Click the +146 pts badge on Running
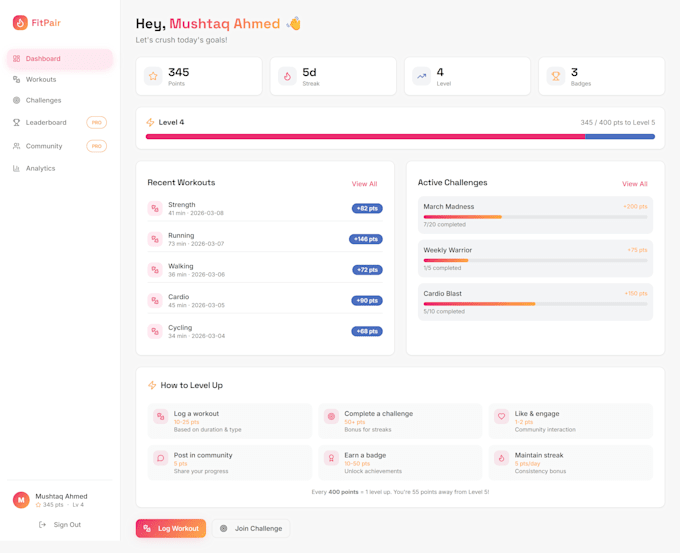The width and height of the screenshot is (680, 553). coord(366,239)
